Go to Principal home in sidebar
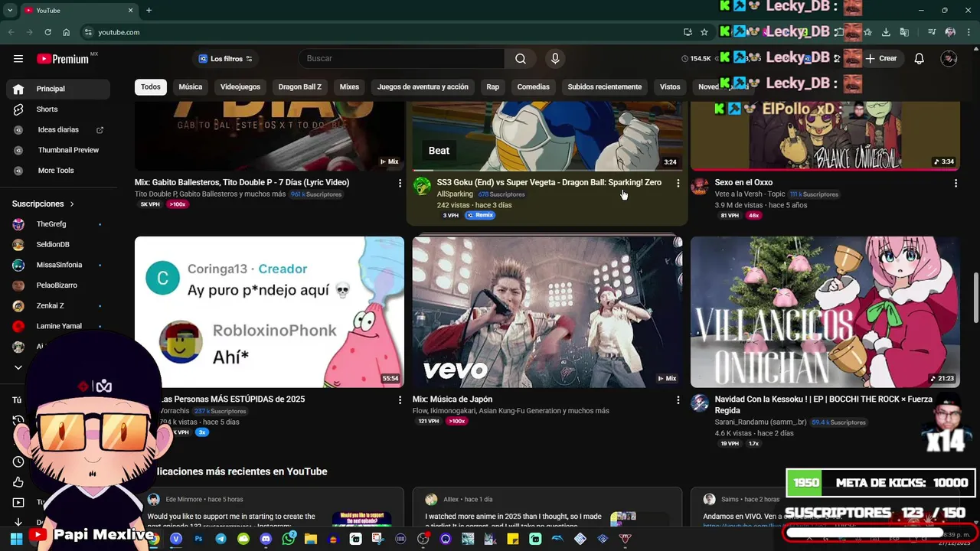The width and height of the screenshot is (980, 551). click(x=58, y=89)
